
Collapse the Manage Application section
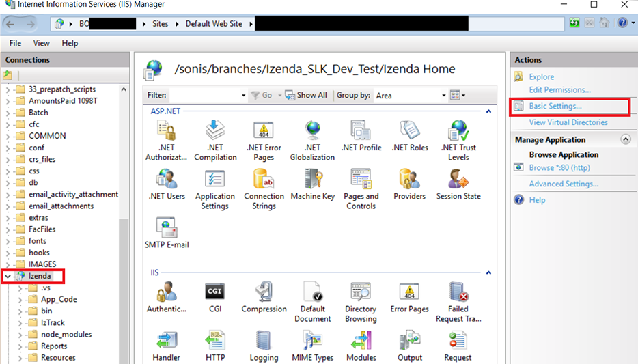(x=626, y=139)
